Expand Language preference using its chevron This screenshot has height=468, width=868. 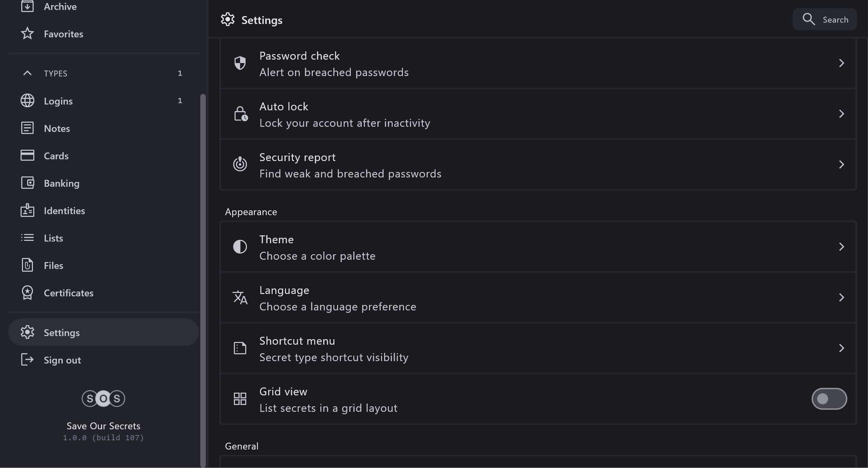pos(841,297)
